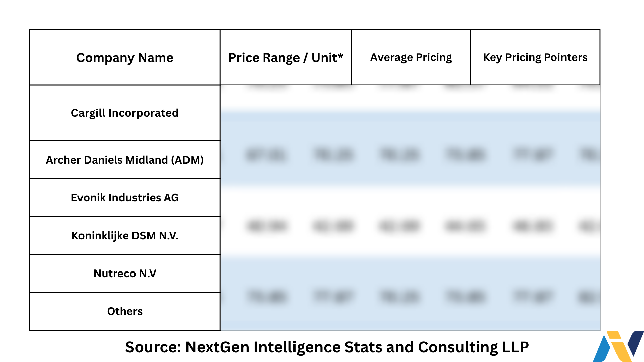This screenshot has width=644, height=362.
Task: Click the Source: NextGen Intelligence text
Action: click(327, 347)
